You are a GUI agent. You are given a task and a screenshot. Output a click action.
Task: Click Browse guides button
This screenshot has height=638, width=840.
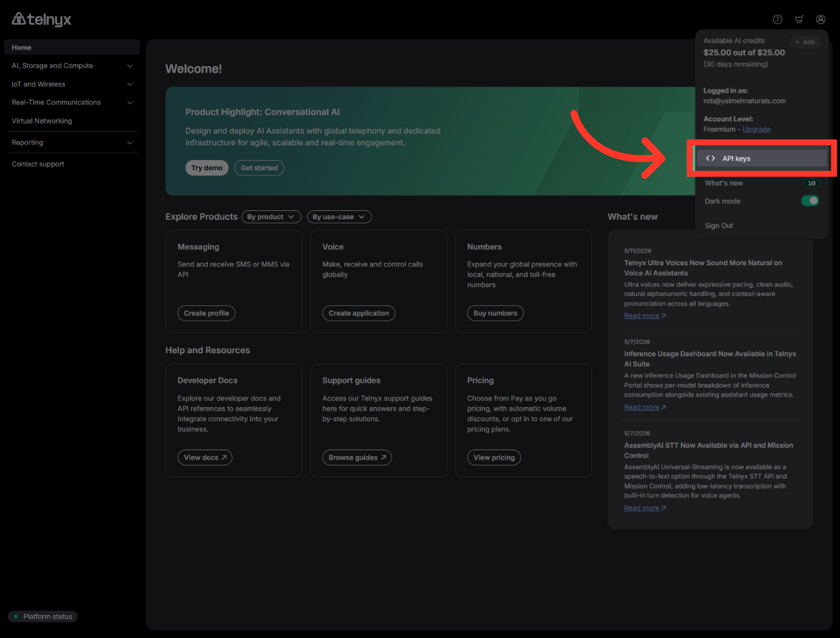[357, 458]
